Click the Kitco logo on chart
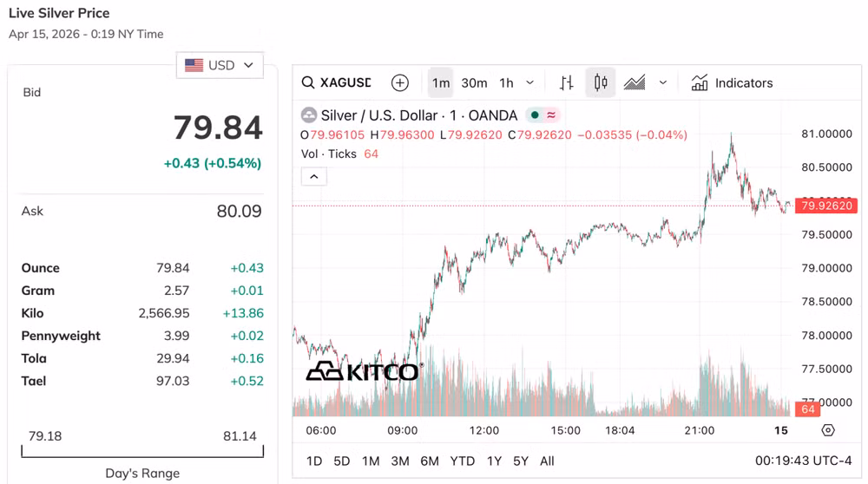 (x=363, y=371)
